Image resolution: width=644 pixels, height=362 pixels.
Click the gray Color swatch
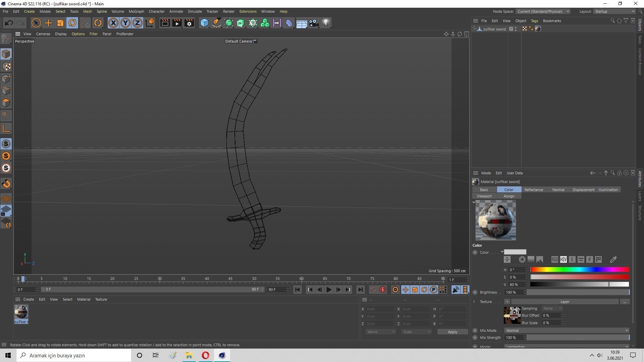coord(515,252)
